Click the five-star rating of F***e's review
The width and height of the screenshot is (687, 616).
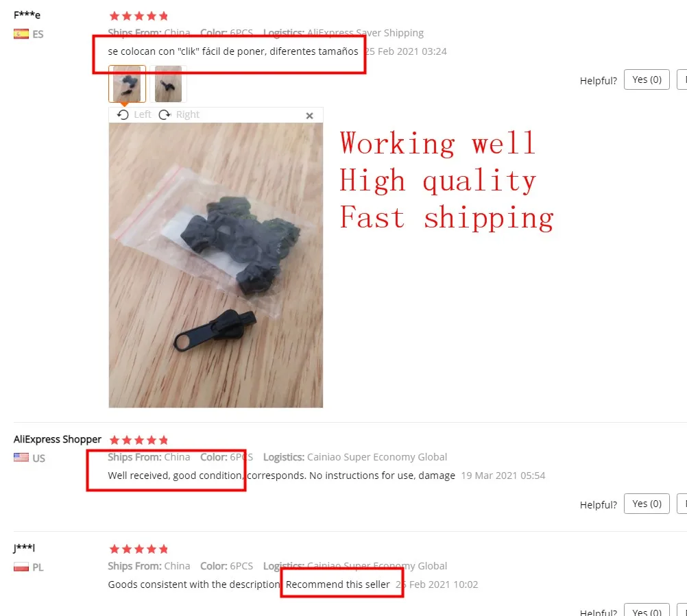point(138,16)
